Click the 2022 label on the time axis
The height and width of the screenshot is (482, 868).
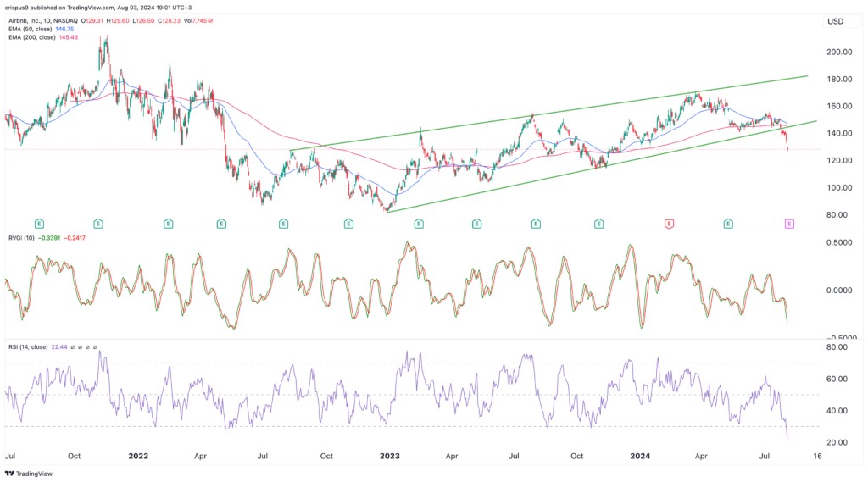tap(138, 456)
